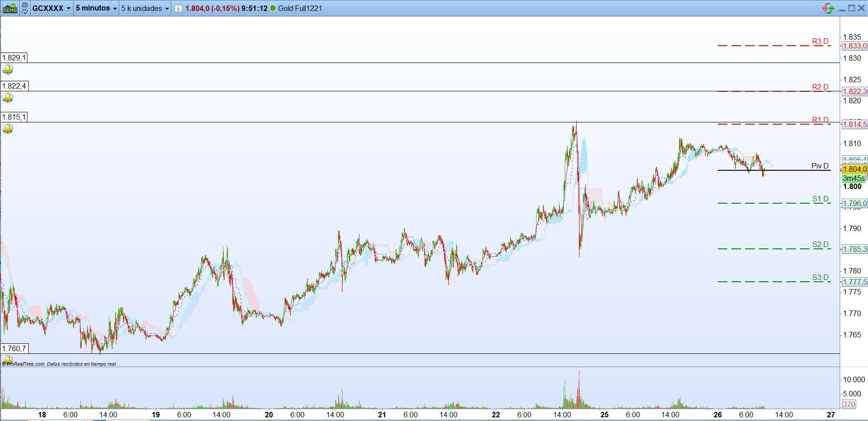Click the R3 D pivot label

(x=820, y=42)
